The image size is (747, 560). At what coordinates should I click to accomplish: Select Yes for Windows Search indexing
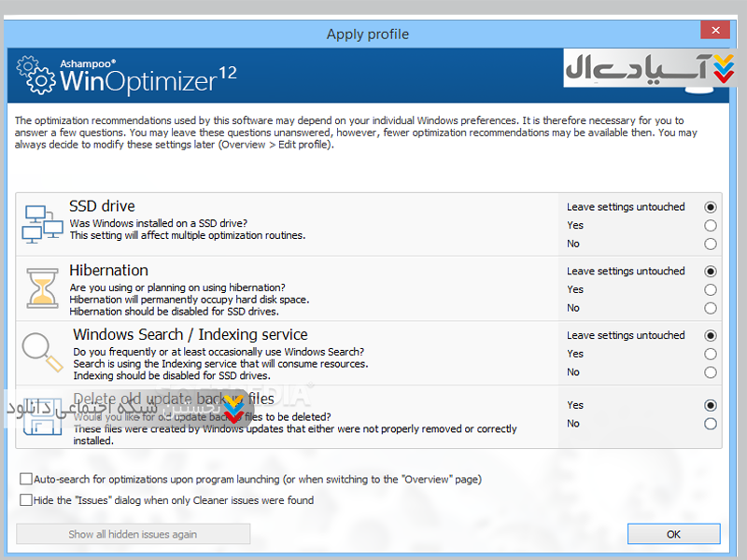[711, 354]
